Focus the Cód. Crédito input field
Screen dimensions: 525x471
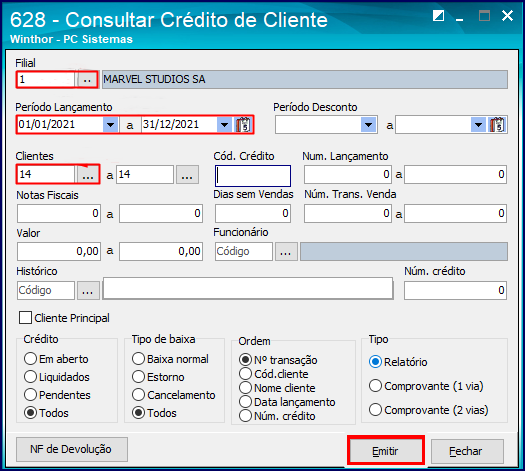[x=253, y=175]
